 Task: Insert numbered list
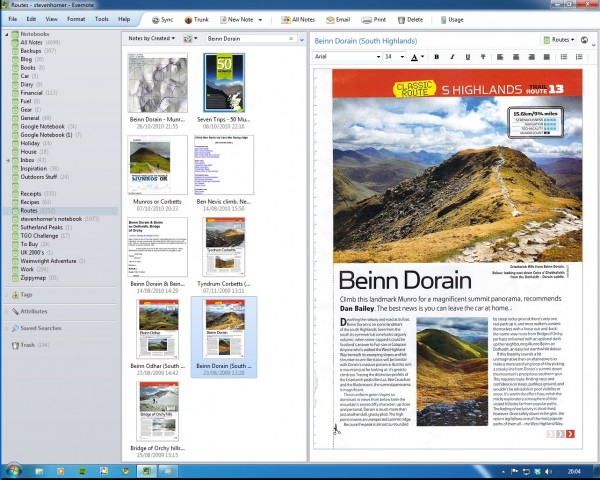click(x=579, y=57)
